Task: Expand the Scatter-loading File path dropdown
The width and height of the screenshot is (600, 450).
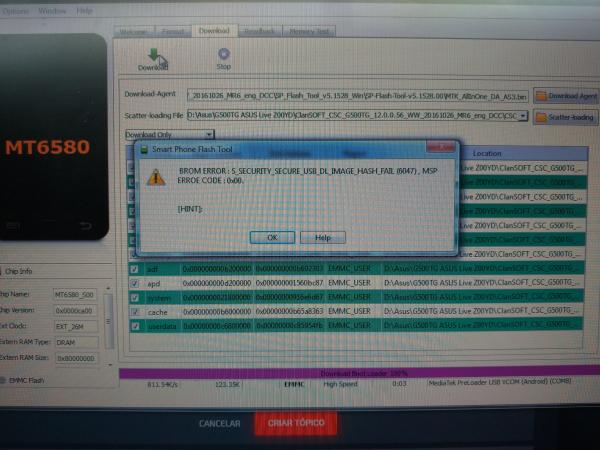Action: click(523, 116)
